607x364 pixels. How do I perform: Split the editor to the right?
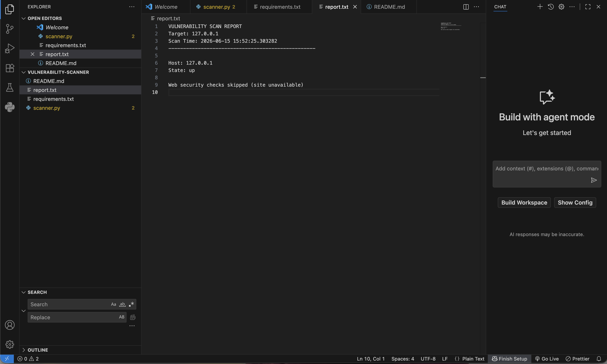(x=466, y=7)
